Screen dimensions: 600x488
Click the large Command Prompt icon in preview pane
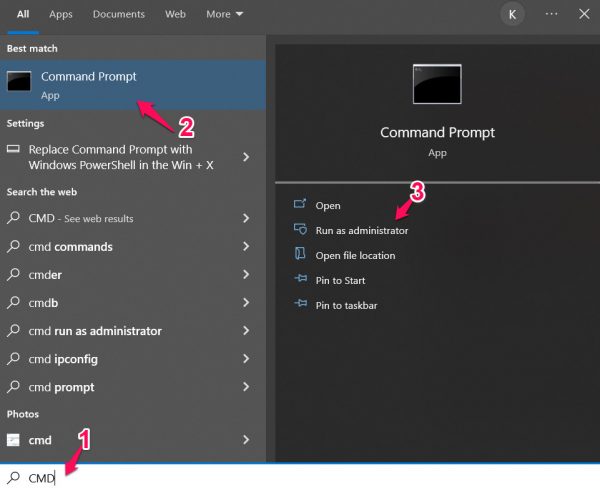click(x=437, y=85)
